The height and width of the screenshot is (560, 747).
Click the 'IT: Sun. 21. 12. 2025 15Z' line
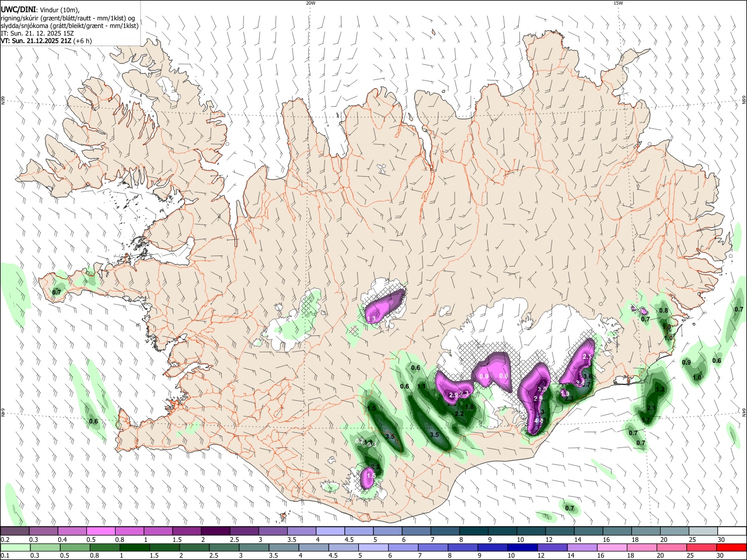click(37, 33)
